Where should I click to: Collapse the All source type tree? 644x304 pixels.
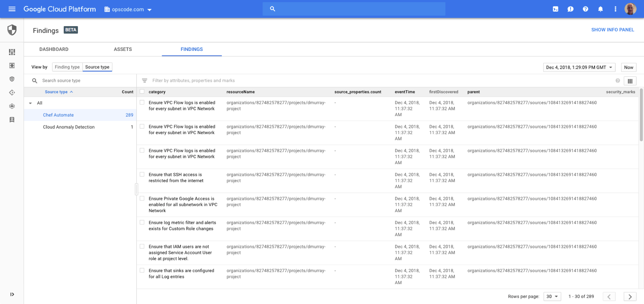click(x=31, y=103)
